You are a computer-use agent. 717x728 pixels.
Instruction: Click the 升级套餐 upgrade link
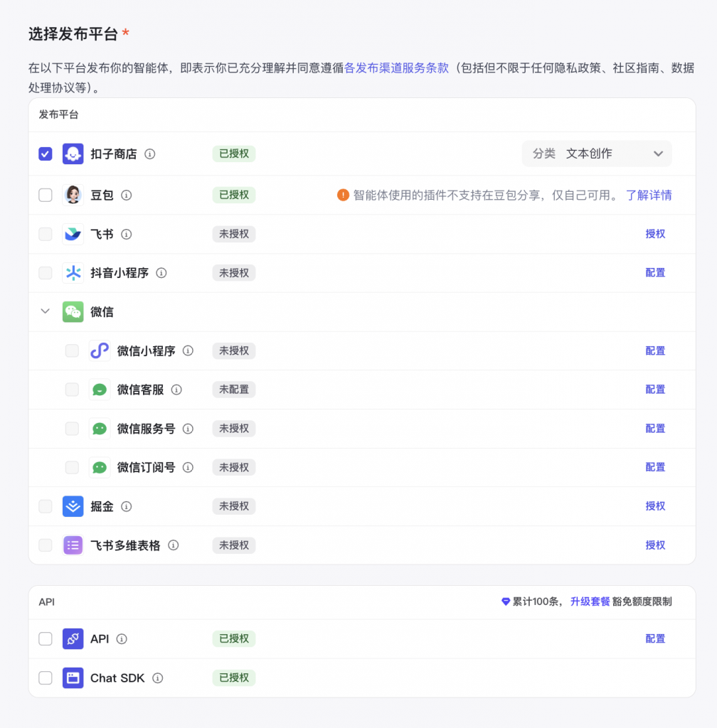590,601
